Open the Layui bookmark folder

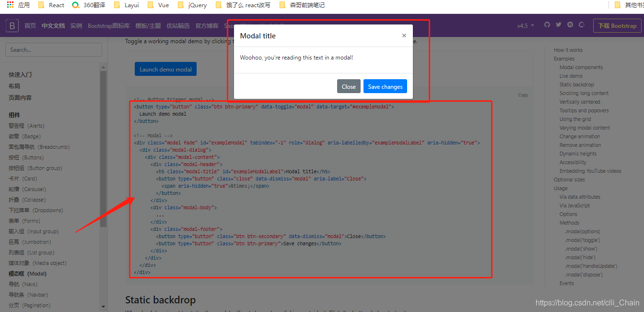coord(127,5)
